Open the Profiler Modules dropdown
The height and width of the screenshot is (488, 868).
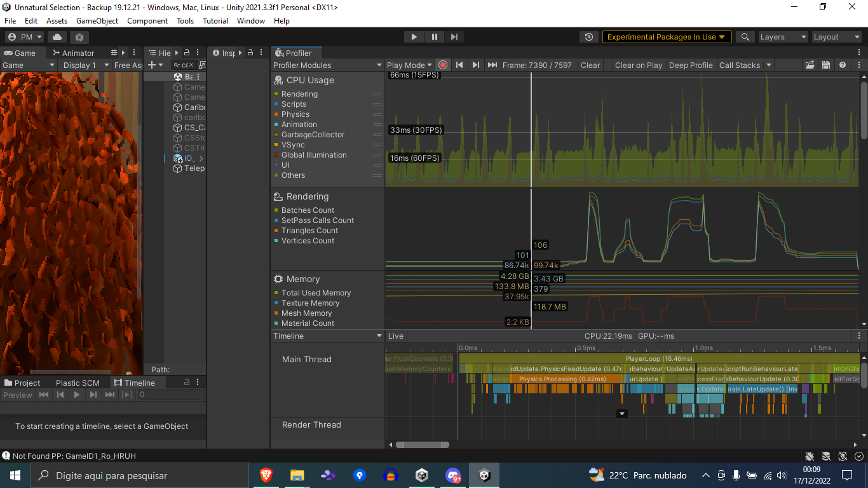point(327,65)
